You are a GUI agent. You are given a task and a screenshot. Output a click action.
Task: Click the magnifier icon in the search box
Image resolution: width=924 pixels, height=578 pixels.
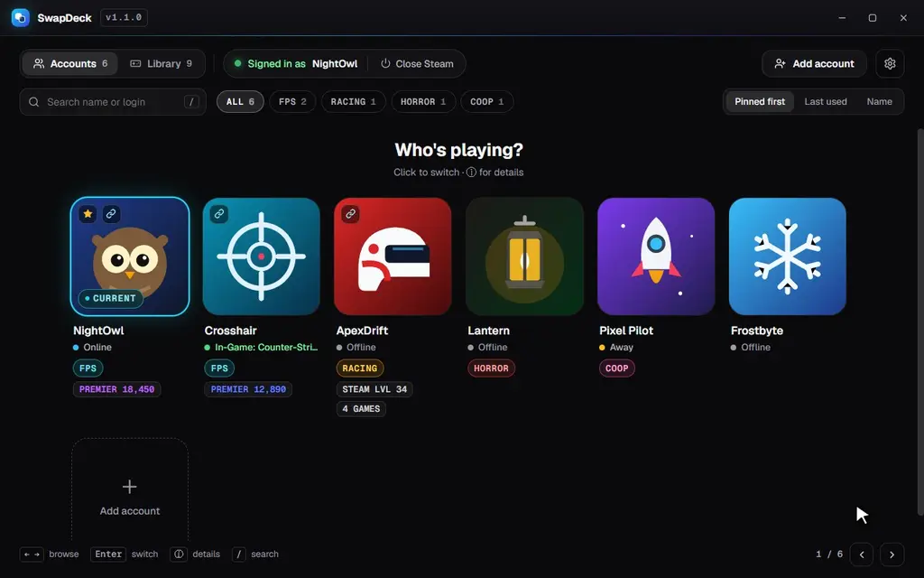pos(34,102)
